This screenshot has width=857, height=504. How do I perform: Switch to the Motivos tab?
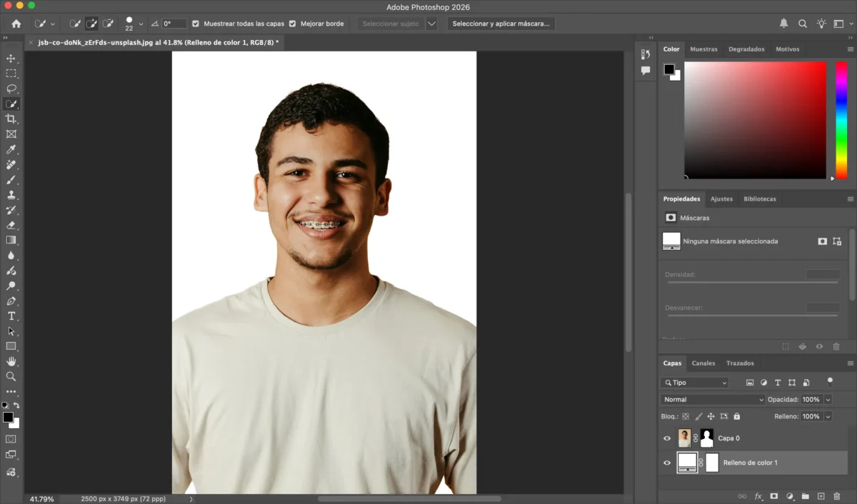pos(788,49)
